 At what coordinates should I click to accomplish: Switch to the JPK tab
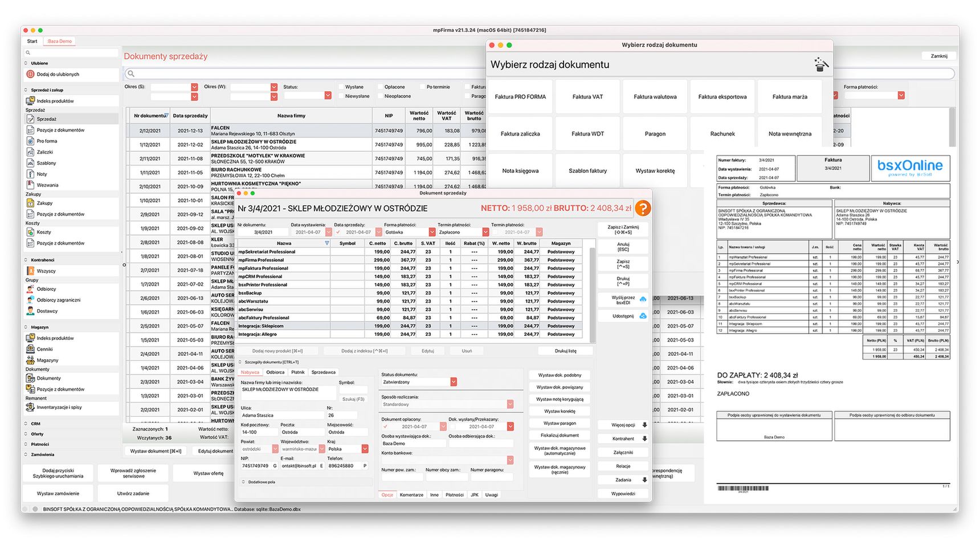[475, 495]
